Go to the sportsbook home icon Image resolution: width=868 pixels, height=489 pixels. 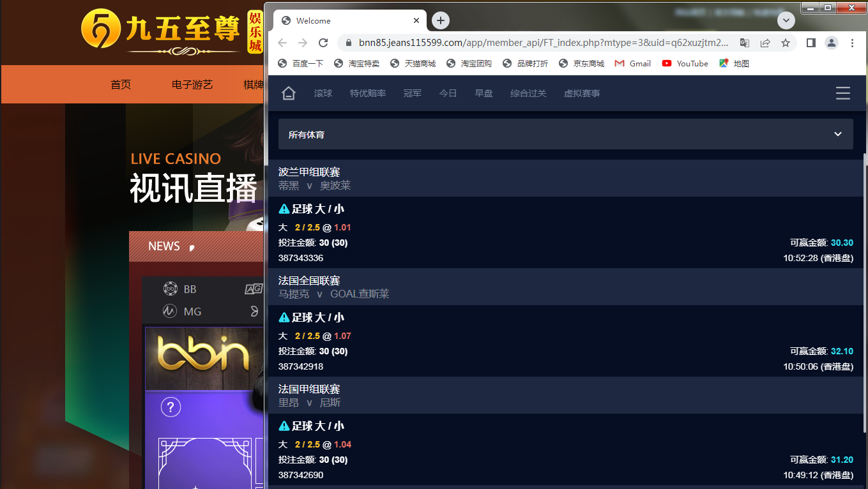point(289,93)
